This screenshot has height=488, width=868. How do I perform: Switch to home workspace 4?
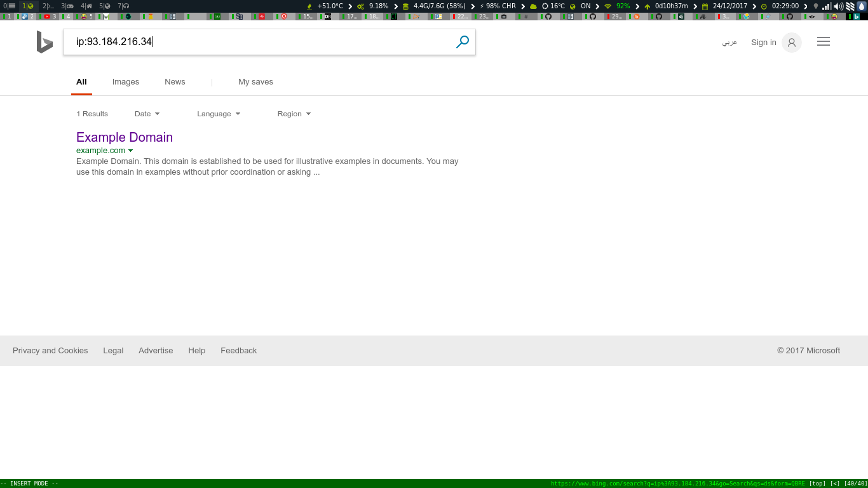tap(86, 6)
